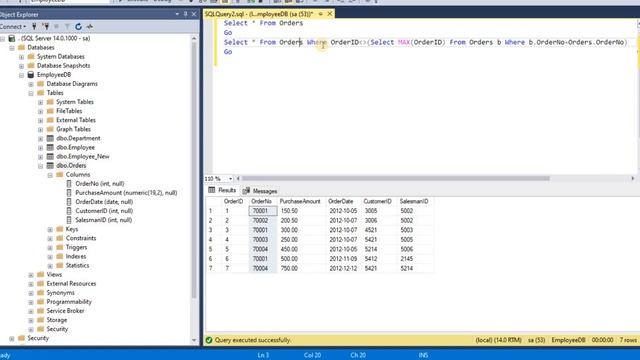Screen dimensions: 640x360
Task: Pin the SQLQuery2.sql tab
Action: tap(321, 14)
